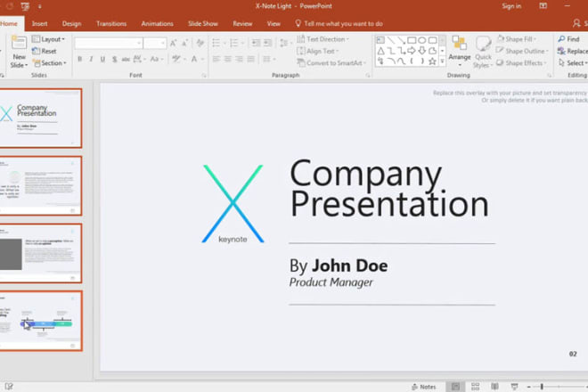Add a New Slide
Screen dimensions: 588x392
(19, 53)
